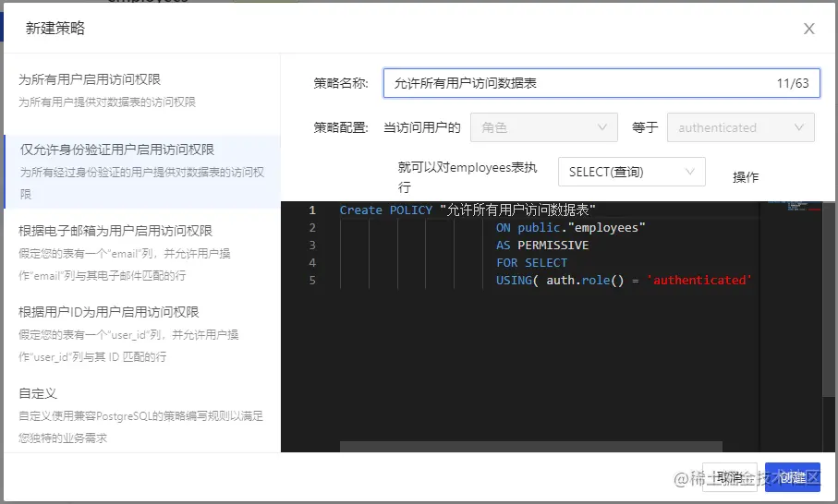This screenshot has height=504, width=838.
Task: Click the 取消 button
Action: click(x=730, y=477)
